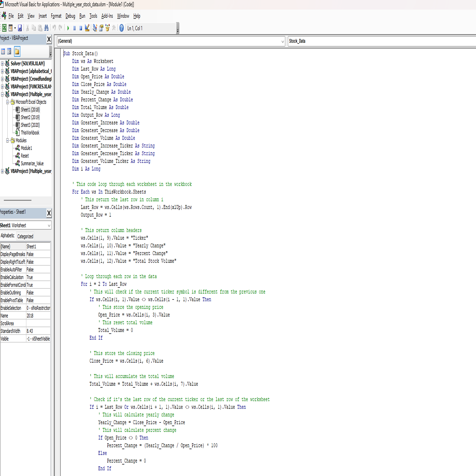Screen dimensions: 476x476
Task: Open the Object Browser icon
Action: coord(107,28)
